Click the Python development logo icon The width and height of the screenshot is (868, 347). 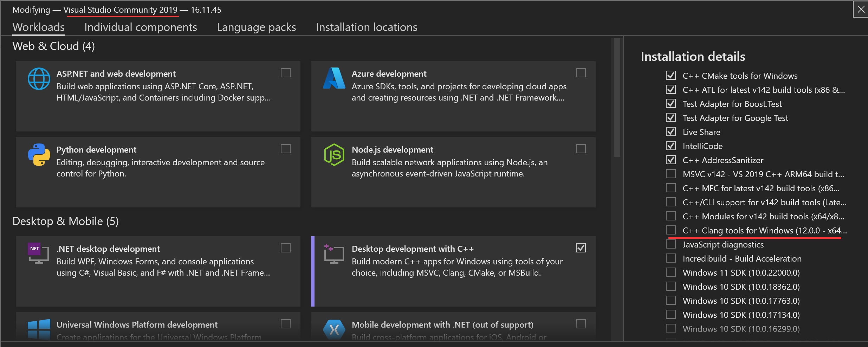click(x=39, y=155)
